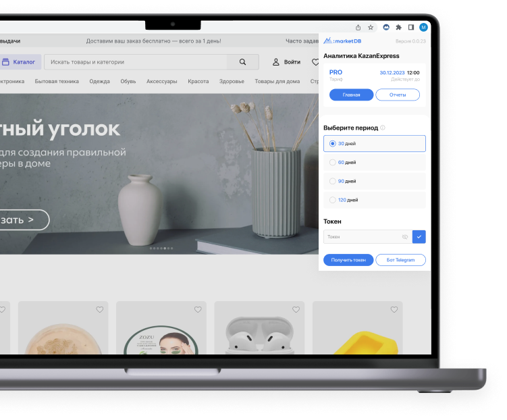Image resolution: width=507 pixels, height=420 pixels.
Task: Select the 120 дней period
Action: tap(375, 200)
